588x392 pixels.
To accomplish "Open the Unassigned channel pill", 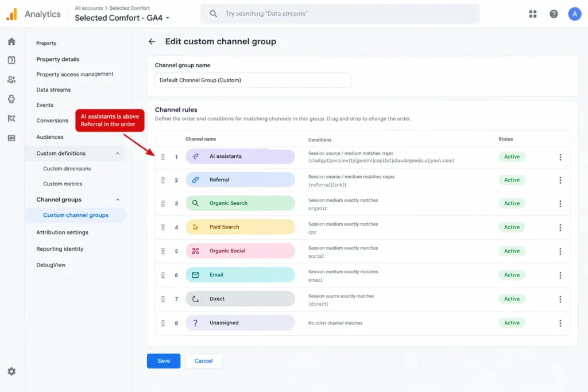I will (240, 323).
